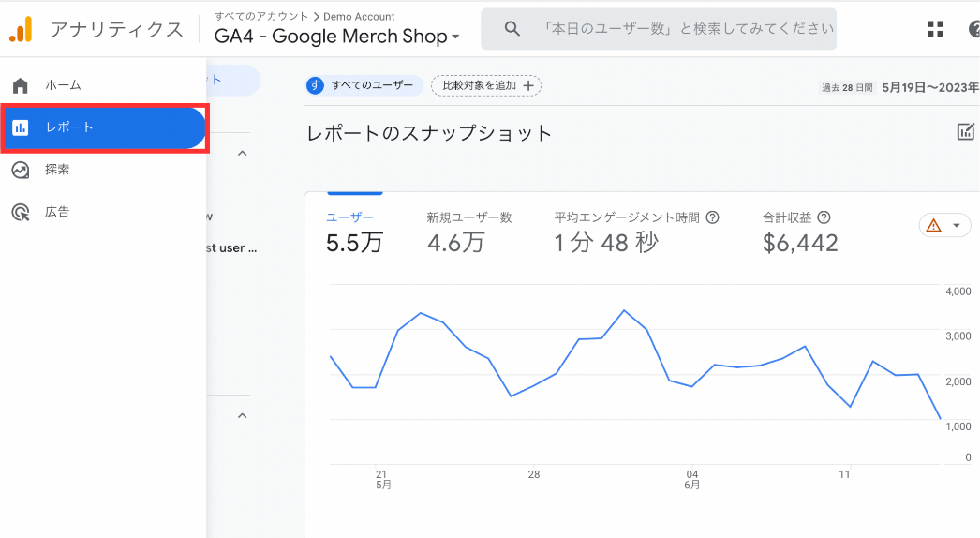Select the 新規ユーザー数 metric tab
The width and height of the screenshot is (980, 538).
468,232
